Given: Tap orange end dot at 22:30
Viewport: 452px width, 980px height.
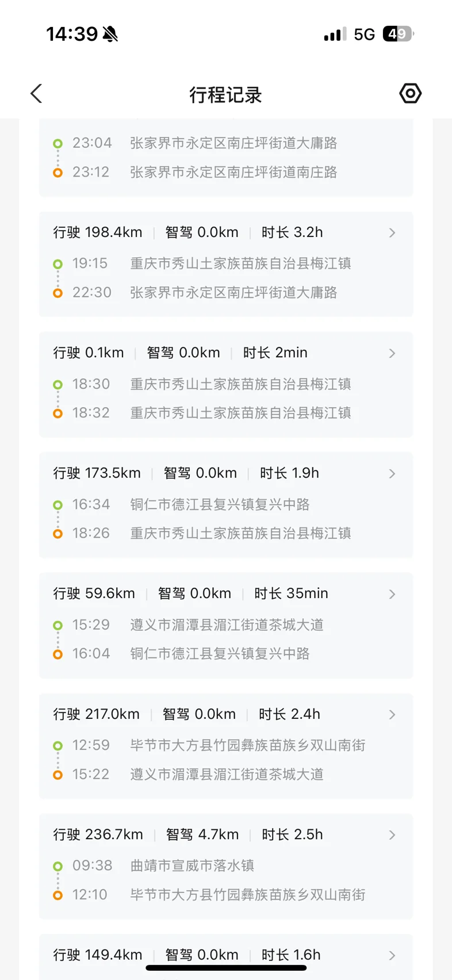Looking at the screenshot, I should (x=58, y=293).
